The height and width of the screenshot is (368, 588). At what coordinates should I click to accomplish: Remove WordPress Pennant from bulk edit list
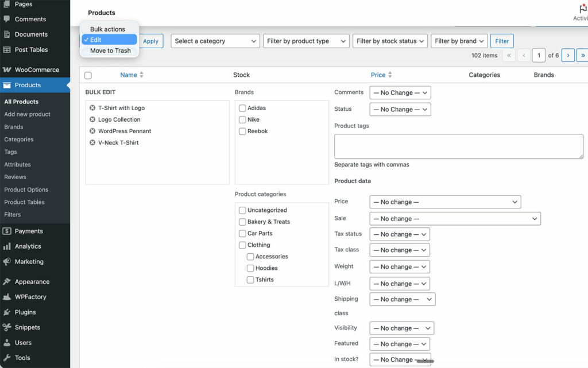coord(92,131)
